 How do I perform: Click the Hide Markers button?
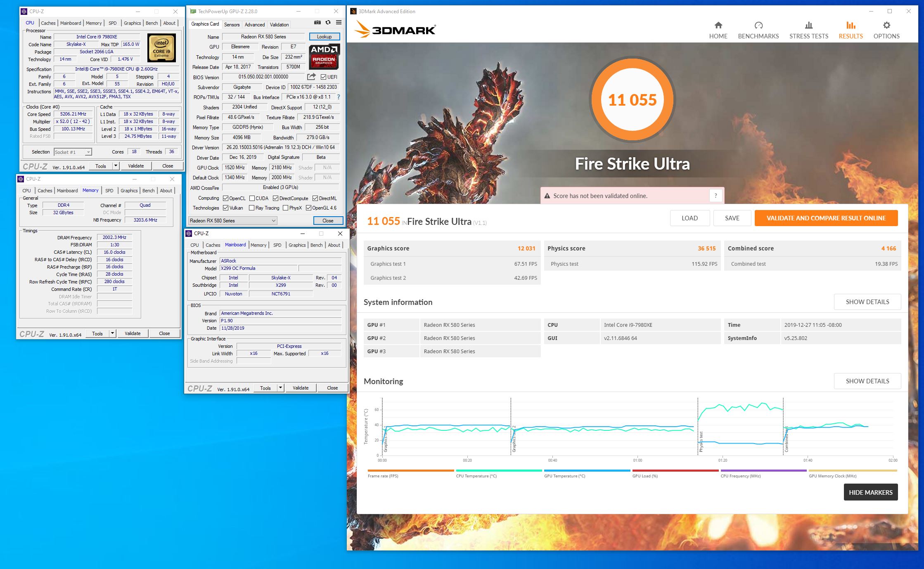(x=870, y=492)
